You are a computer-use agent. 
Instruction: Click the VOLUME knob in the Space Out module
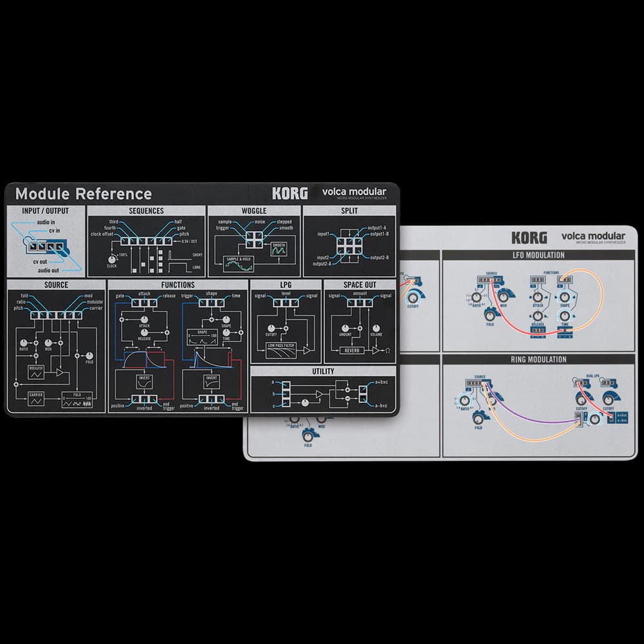[376, 328]
